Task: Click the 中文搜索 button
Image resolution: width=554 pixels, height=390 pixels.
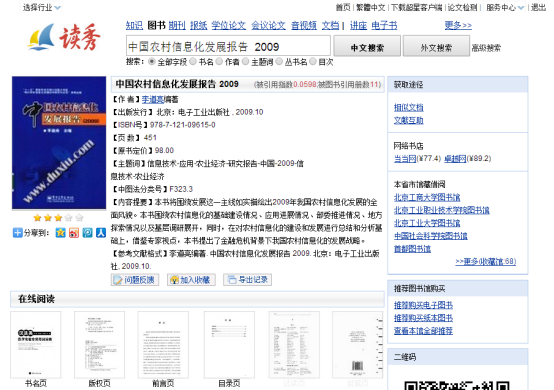Action: pos(367,46)
